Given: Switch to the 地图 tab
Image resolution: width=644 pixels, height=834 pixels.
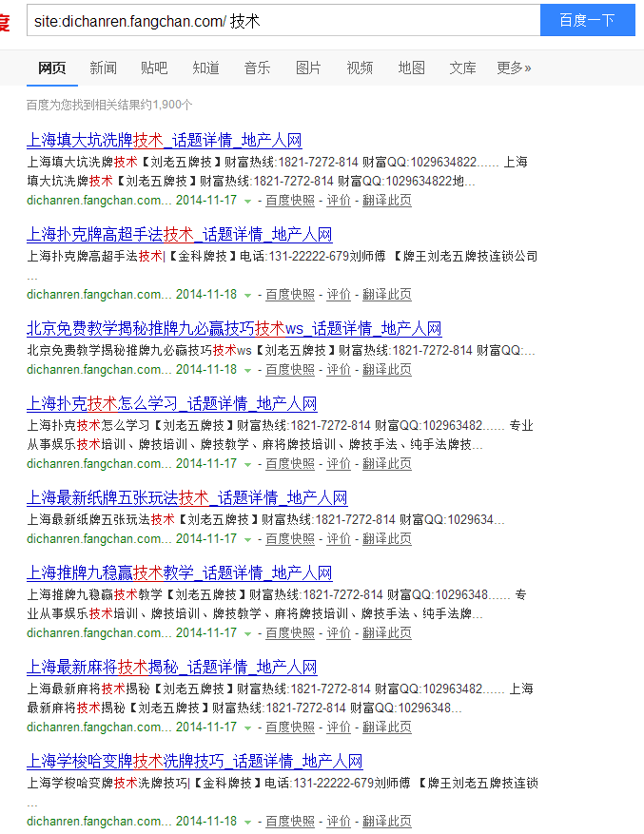Looking at the screenshot, I should [411, 68].
